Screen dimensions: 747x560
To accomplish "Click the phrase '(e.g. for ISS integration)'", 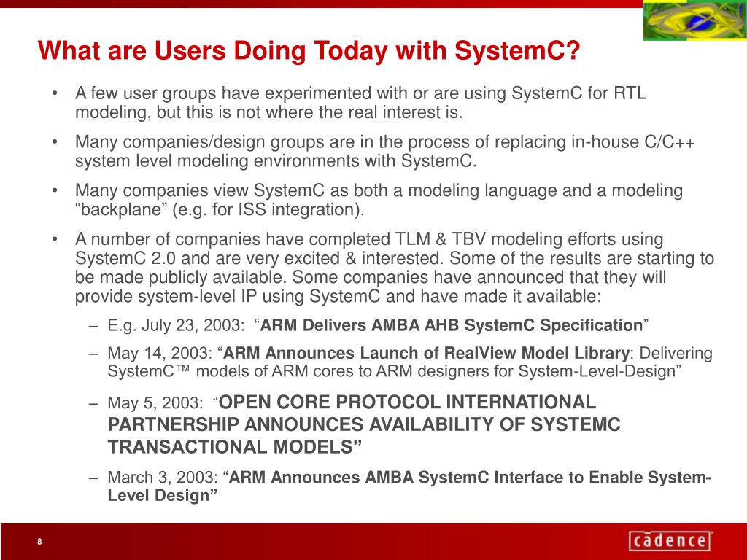I will [268, 209].
